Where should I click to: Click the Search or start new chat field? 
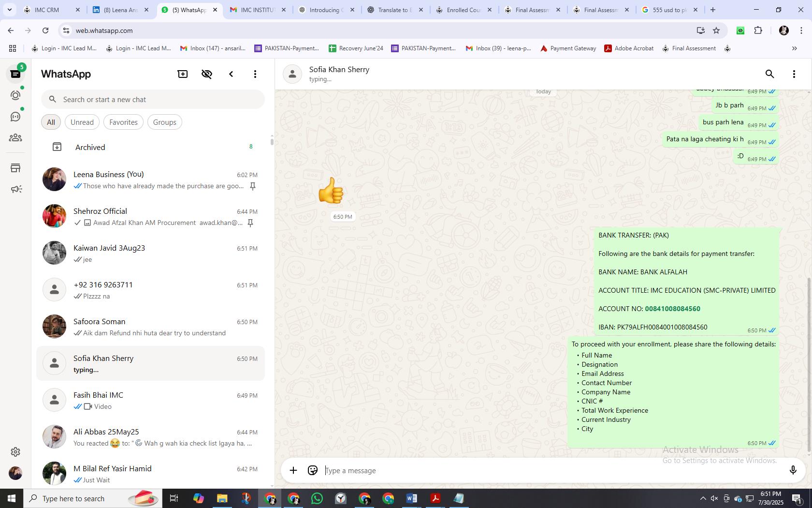153,100
